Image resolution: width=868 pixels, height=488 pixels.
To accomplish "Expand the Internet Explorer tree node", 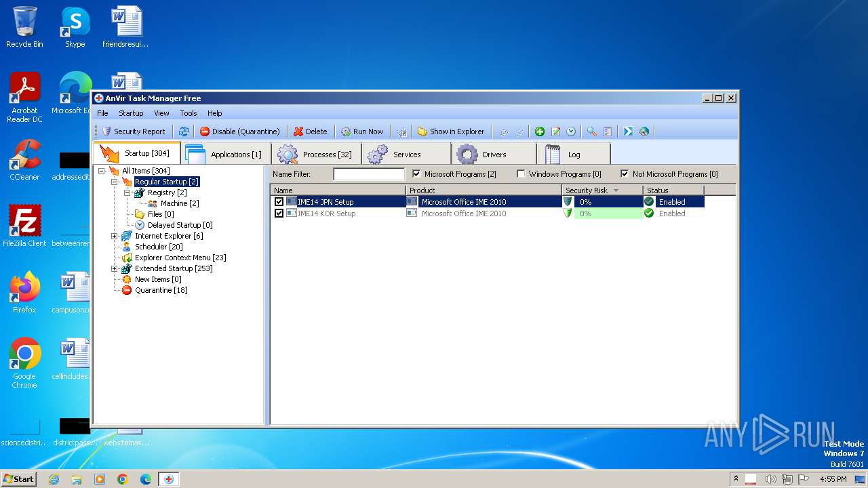I will coord(114,236).
